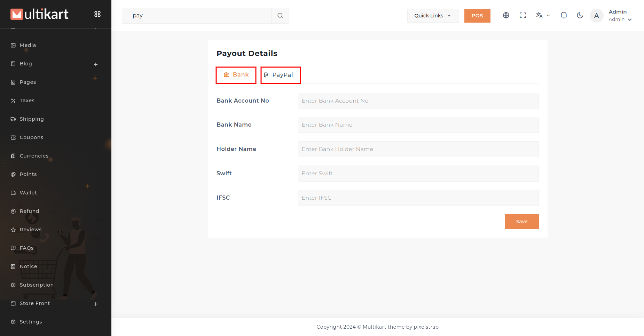Focus the Enter IFSC input

click(x=418, y=198)
